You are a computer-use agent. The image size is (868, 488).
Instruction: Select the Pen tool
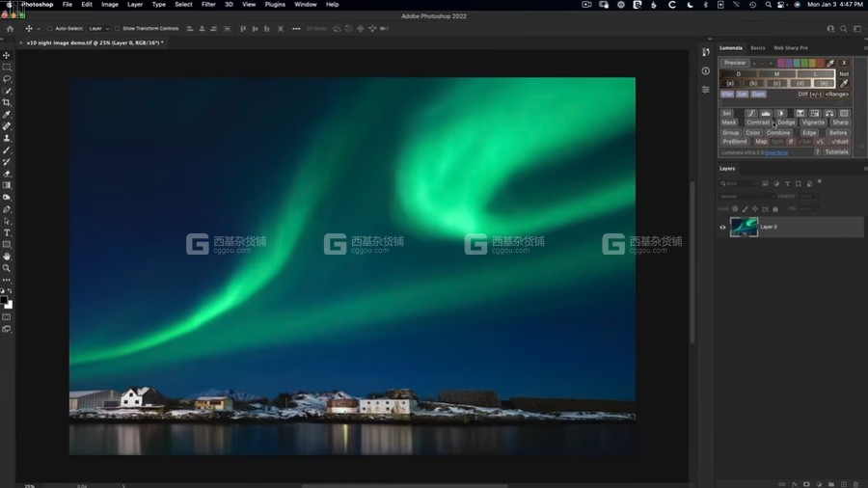tap(7, 209)
